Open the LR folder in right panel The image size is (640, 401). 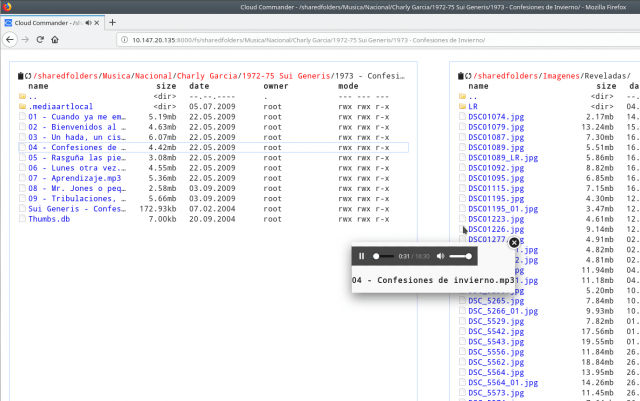473,106
